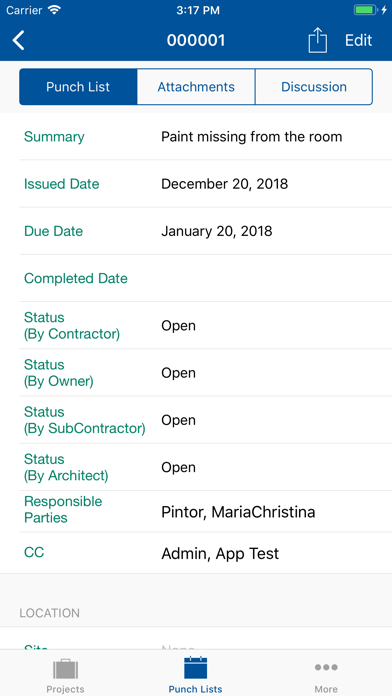Click the Edit button
Viewport: 392px width, 696px height.
point(358,40)
